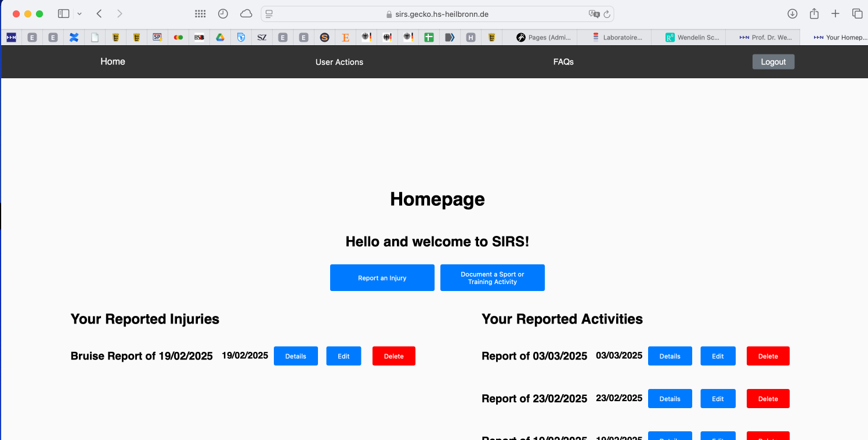Open FAQs in the navigation bar

563,62
